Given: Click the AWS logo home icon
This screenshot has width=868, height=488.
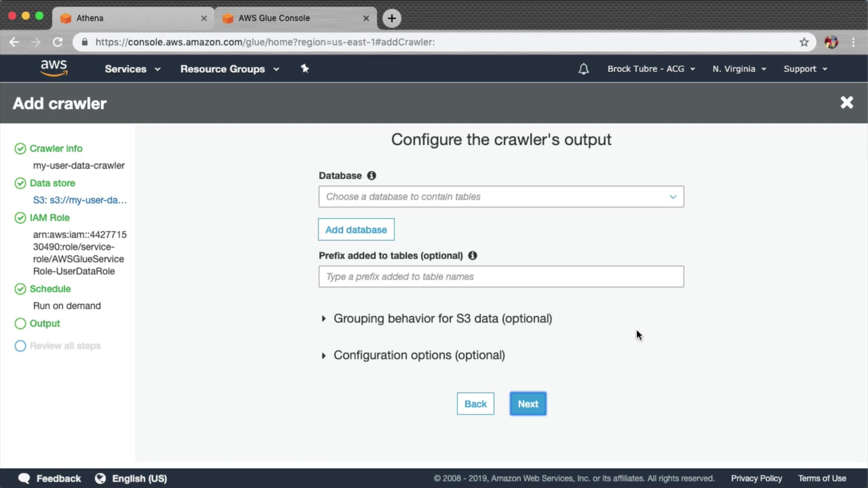Looking at the screenshot, I should click(x=54, y=68).
